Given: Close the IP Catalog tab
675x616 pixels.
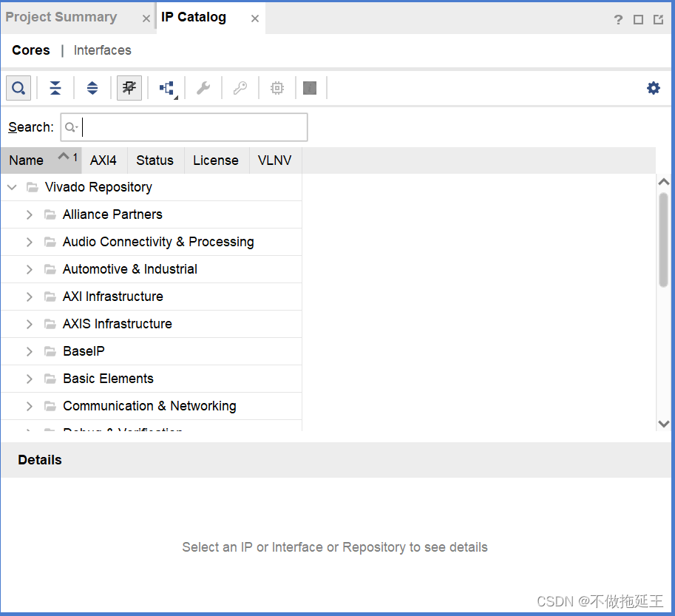Looking at the screenshot, I should tap(255, 19).
